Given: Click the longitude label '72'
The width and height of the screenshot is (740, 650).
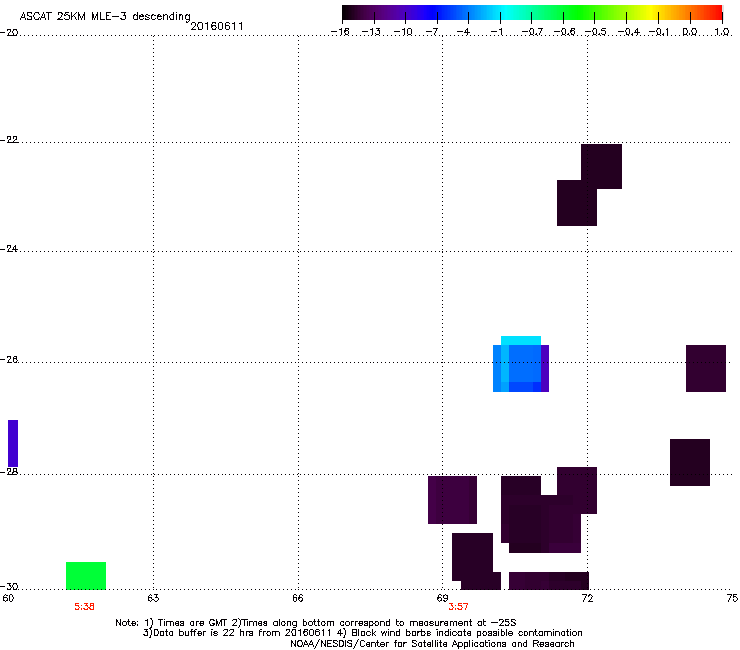Looking at the screenshot, I should coord(587,598).
